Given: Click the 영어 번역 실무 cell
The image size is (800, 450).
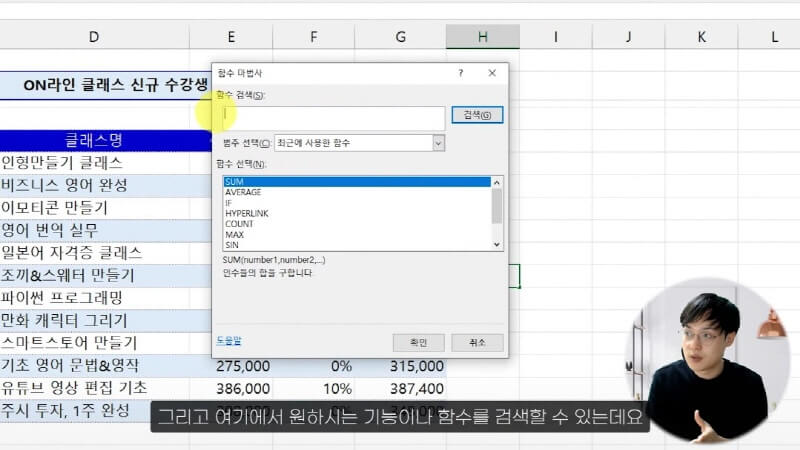Looking at the screenshot, I should [x=94, y=230].
